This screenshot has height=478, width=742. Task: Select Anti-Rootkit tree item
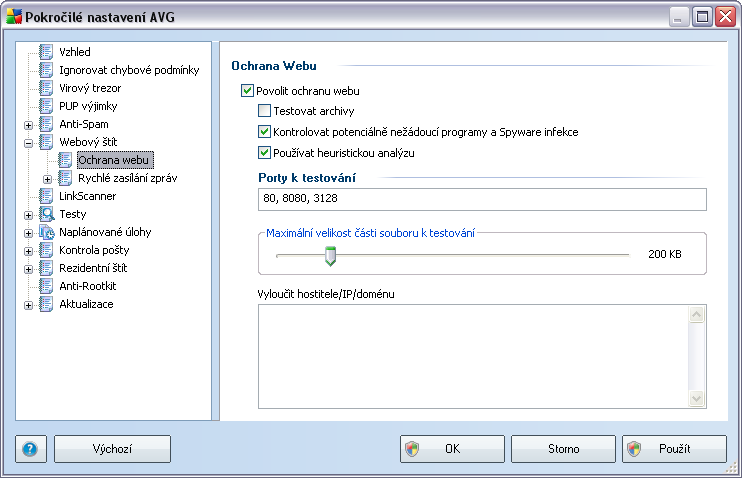click(88, 286)
